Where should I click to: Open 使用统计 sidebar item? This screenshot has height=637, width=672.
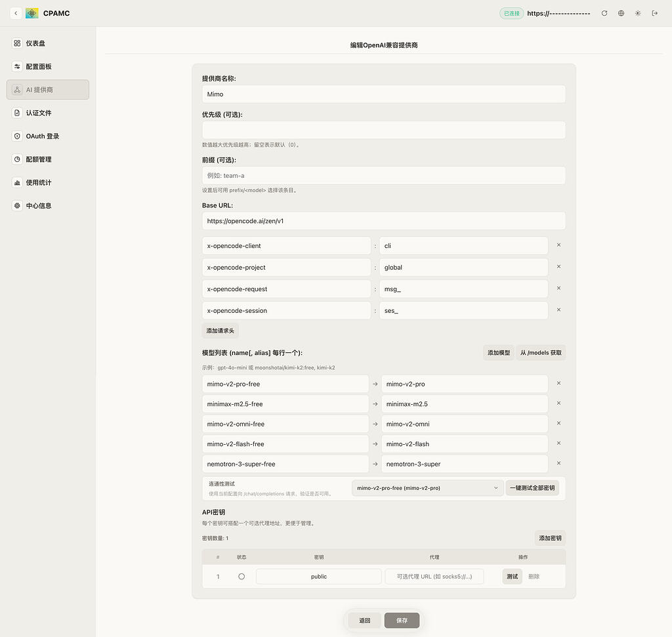click(48, 182)
